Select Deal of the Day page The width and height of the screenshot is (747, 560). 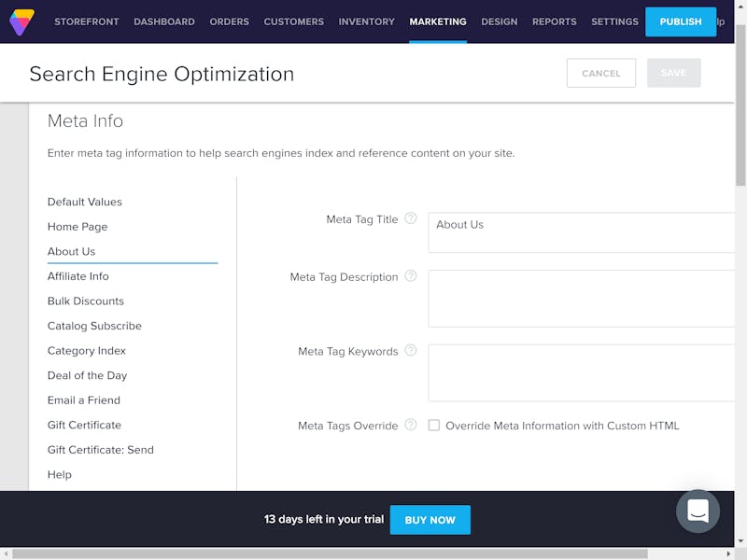pos(87,375)
